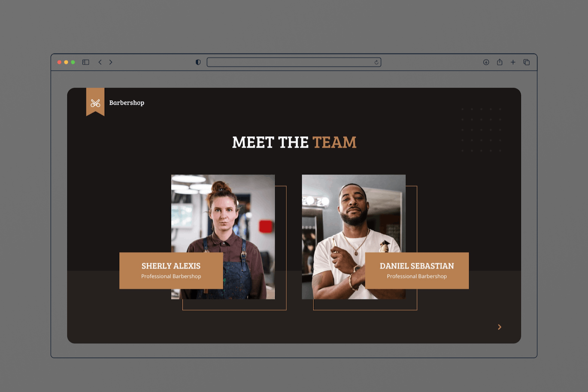Image resolution: width=588 pixels, height=392 pixels.
Task: Go back using the left arrow
Action: (100, 62)
